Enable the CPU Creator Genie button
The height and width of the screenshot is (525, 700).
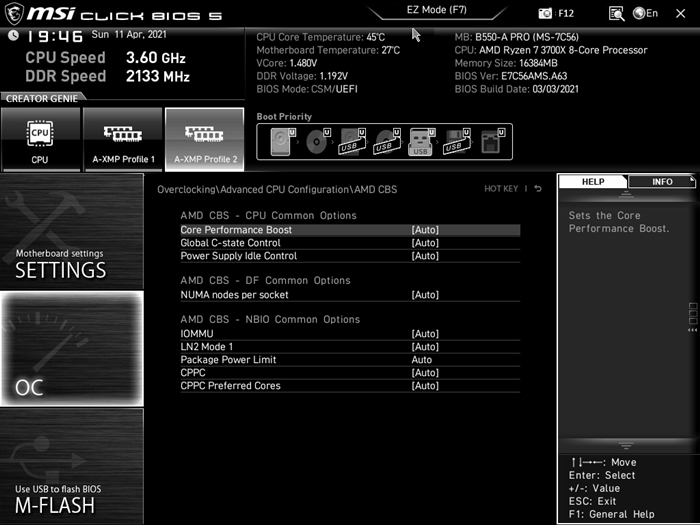(x=40, y=139)
